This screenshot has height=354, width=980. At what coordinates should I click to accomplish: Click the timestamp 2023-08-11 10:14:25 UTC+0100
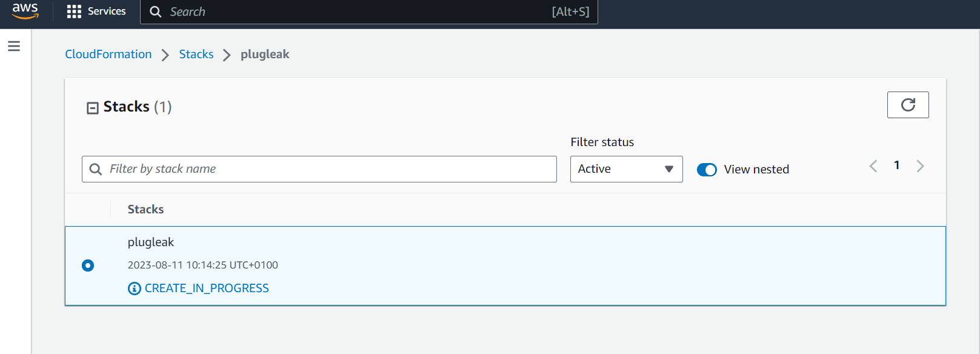point(203,265)
